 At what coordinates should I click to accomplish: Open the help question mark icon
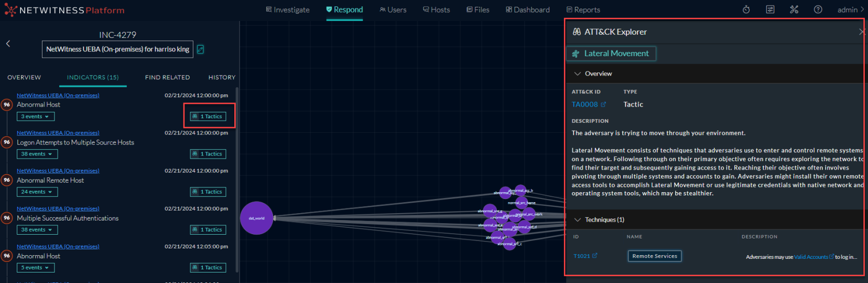(818, 9)
